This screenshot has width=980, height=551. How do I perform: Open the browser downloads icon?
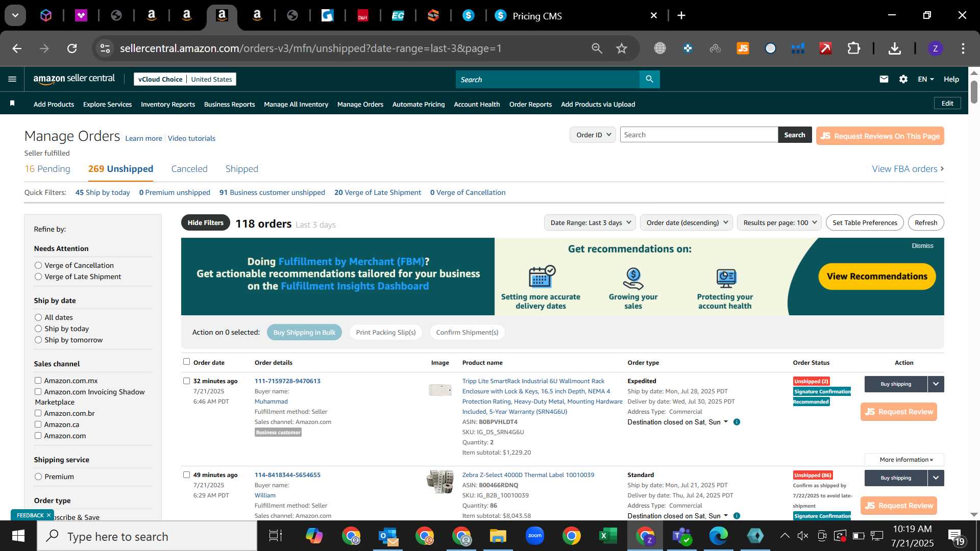point(894,48)
